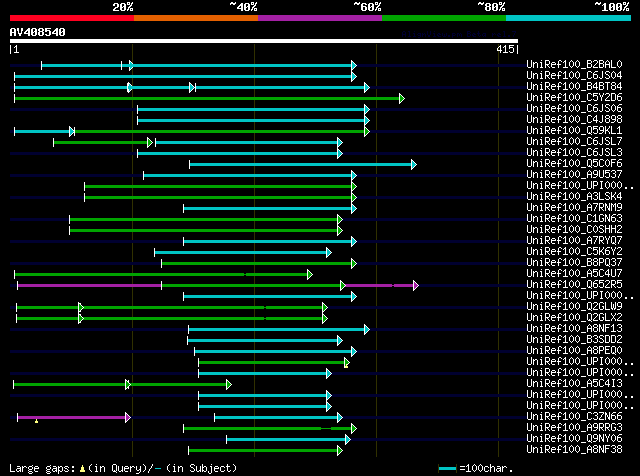Image resolution: width=640 pixels, height=476 pixels.
Task: Select the UniRef100_A9RRG3 label
Action: (574, 428)
